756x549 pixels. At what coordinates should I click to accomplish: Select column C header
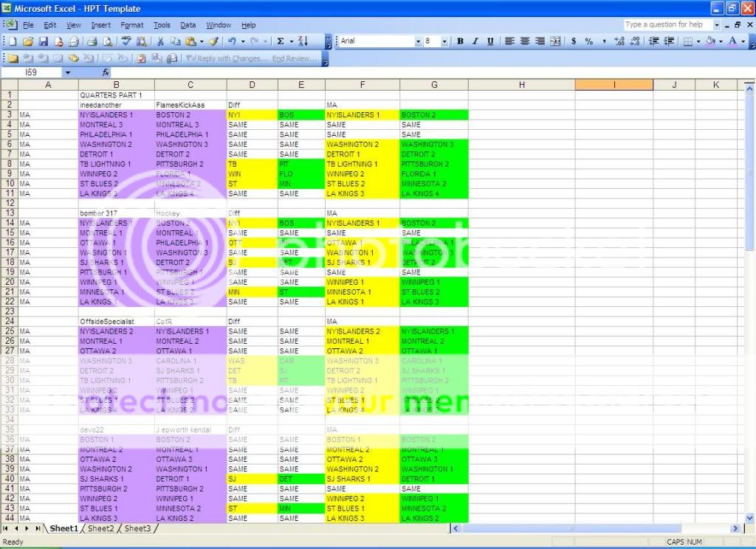190,85
